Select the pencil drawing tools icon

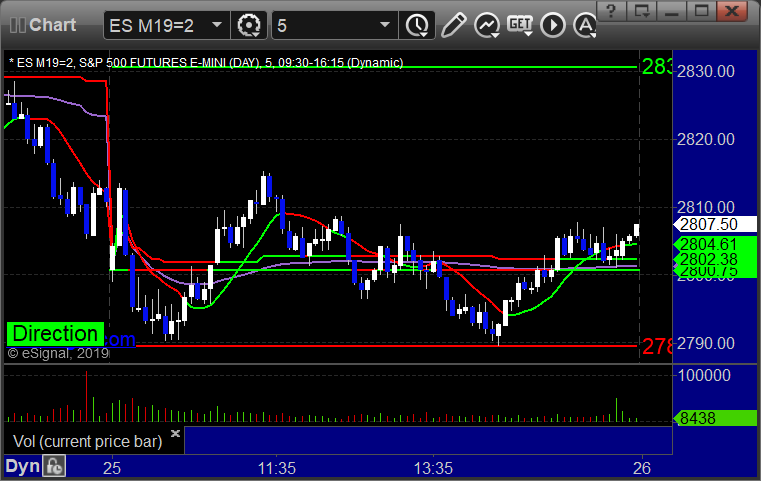453,25
